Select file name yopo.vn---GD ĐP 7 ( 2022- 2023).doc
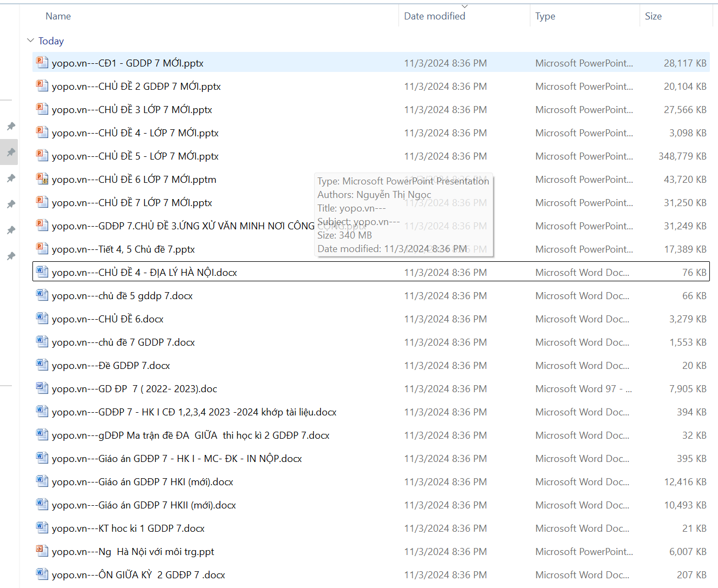Image resolution: width=718 pixels, height=588 pixels. point(135,389)
